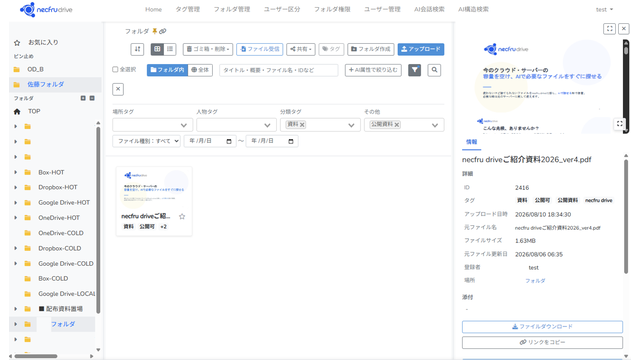Click the expand-all icon in folder header
This screenshot has height=360, width=640.
83,98
